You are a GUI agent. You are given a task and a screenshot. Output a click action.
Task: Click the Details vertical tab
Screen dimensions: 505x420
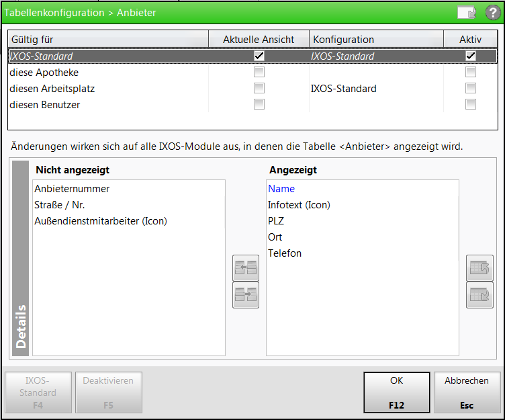click(x=21, y=258)
